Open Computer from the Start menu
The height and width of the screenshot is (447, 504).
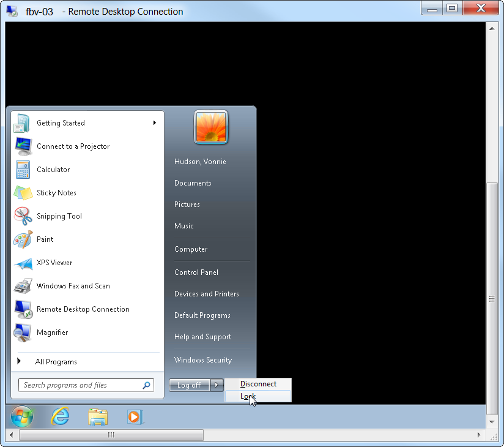point(191,249)
